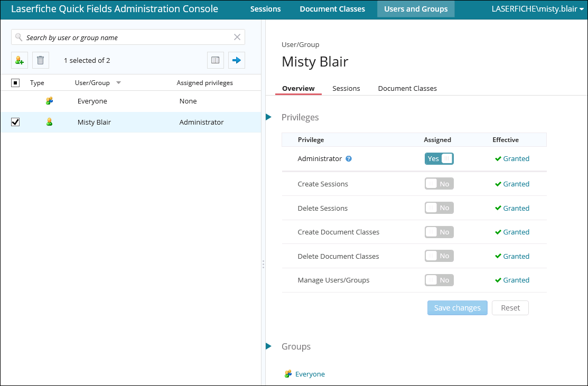Toggle the select-all header checkbox
The width and height of the screenshot is (588, 386).
pyautogui.click(x=15, y=82)
